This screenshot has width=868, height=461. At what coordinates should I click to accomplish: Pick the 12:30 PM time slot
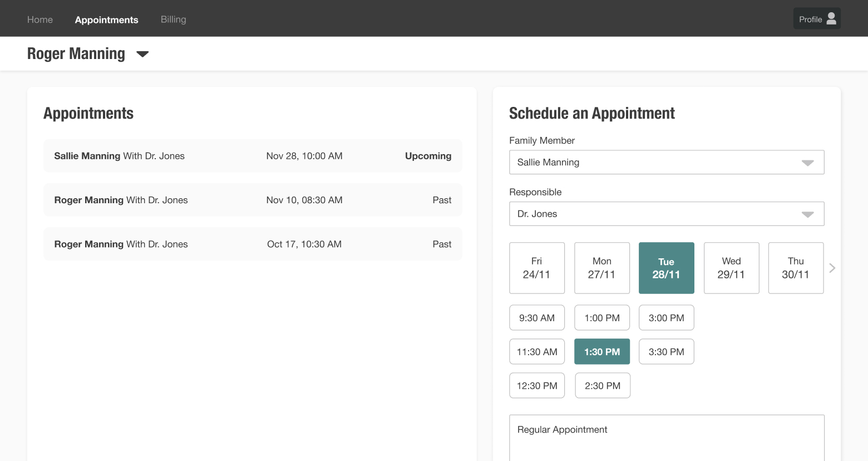536,386
